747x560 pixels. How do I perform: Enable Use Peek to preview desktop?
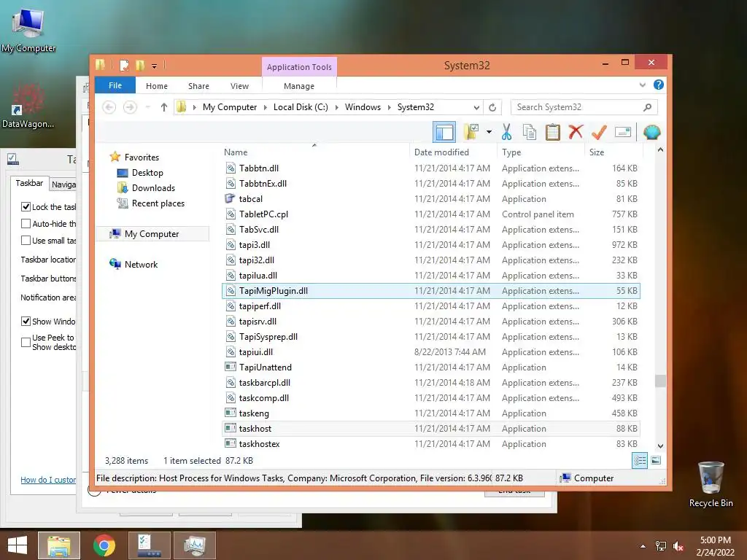26,342
